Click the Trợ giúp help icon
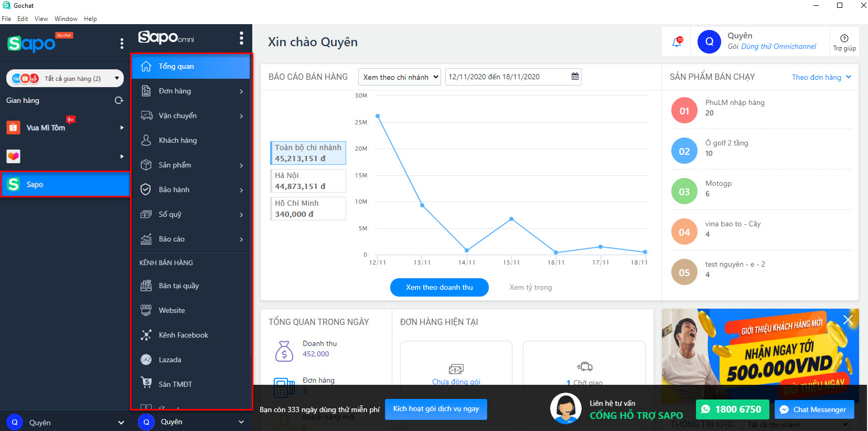The image size is (868, 431). (x=844, y=38)
